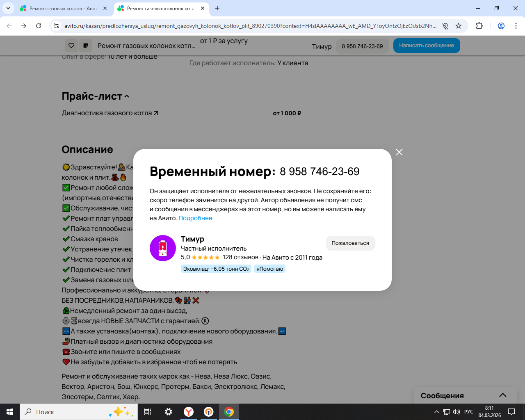The height and width of the screenshot is (420, 525).
Task: Click Chrome icon on taskbar
Action: point(229,412)
